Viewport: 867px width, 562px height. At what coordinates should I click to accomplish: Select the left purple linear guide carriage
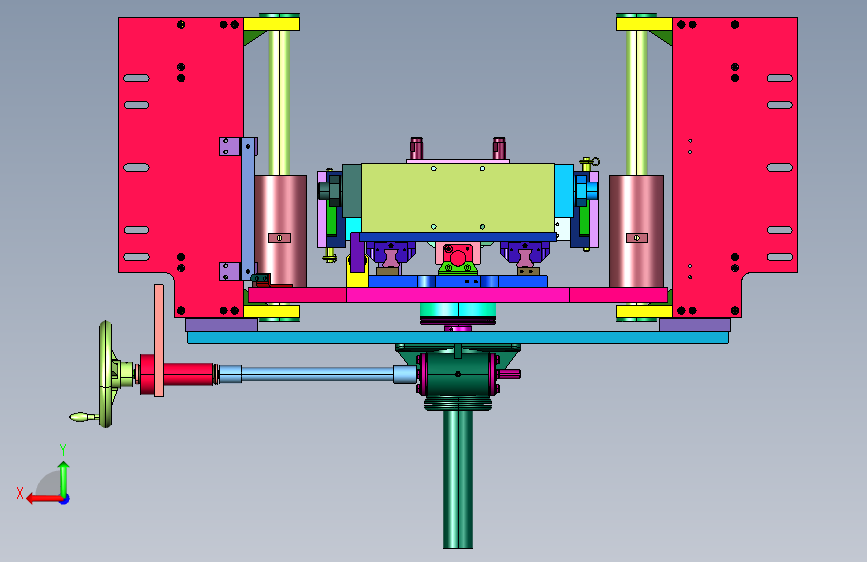coord(390,253)
